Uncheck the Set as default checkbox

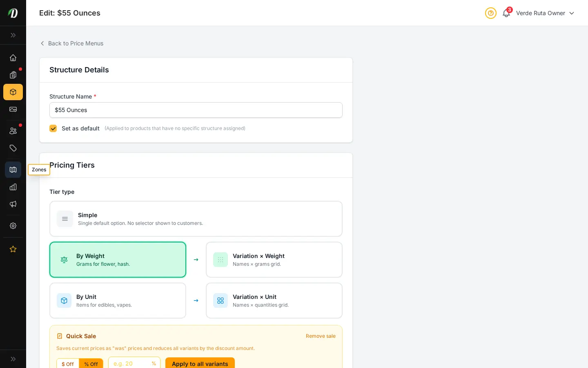[x=53, y=128]
